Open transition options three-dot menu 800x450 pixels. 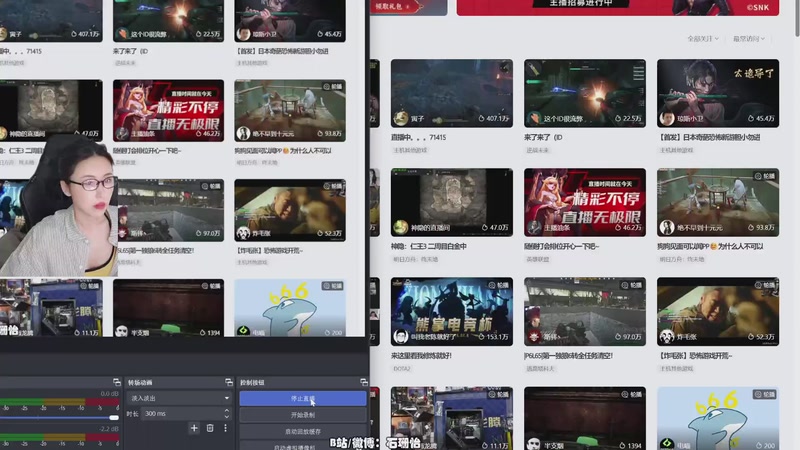tap(226, 428)
